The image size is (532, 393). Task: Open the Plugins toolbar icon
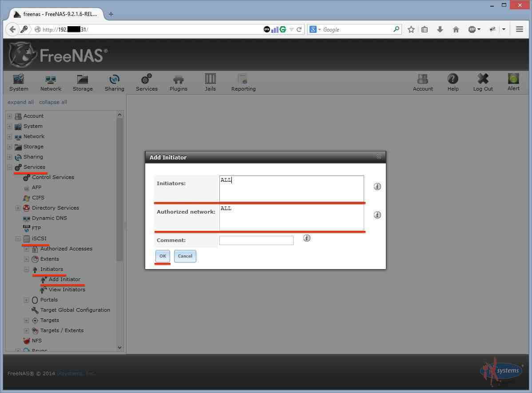[x=179, y=83]
